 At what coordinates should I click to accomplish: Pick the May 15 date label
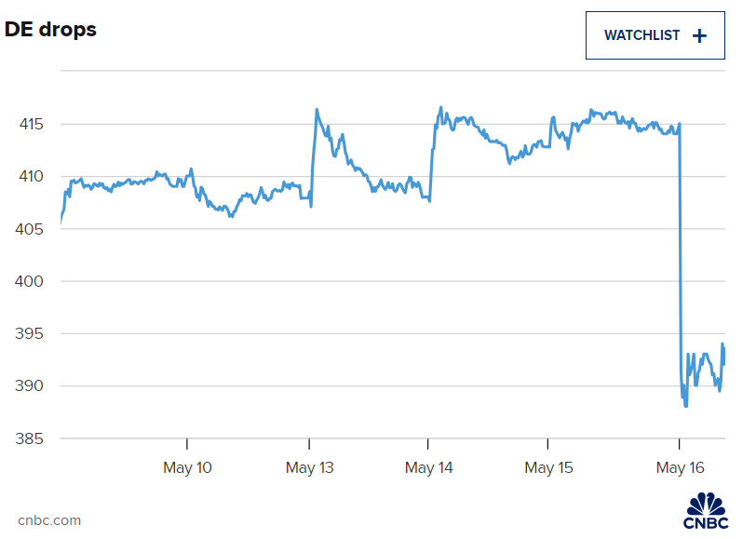(548, 467)
